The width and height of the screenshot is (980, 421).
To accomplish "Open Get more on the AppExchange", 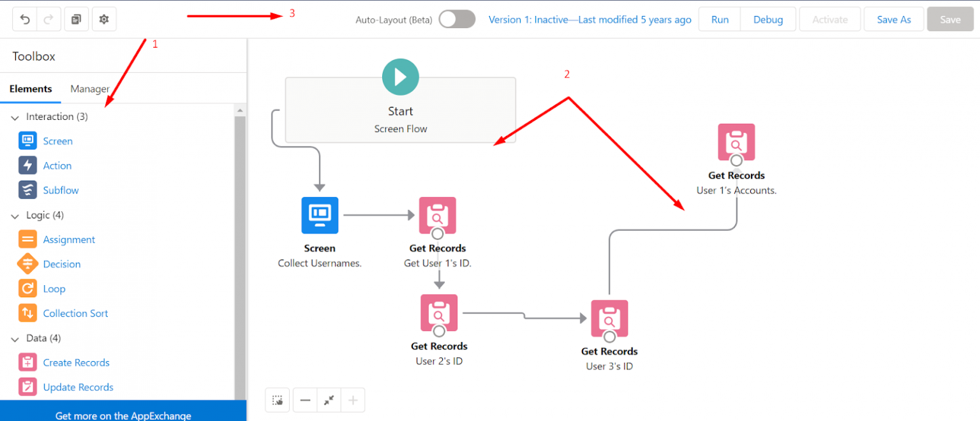I will click(123, 415).
